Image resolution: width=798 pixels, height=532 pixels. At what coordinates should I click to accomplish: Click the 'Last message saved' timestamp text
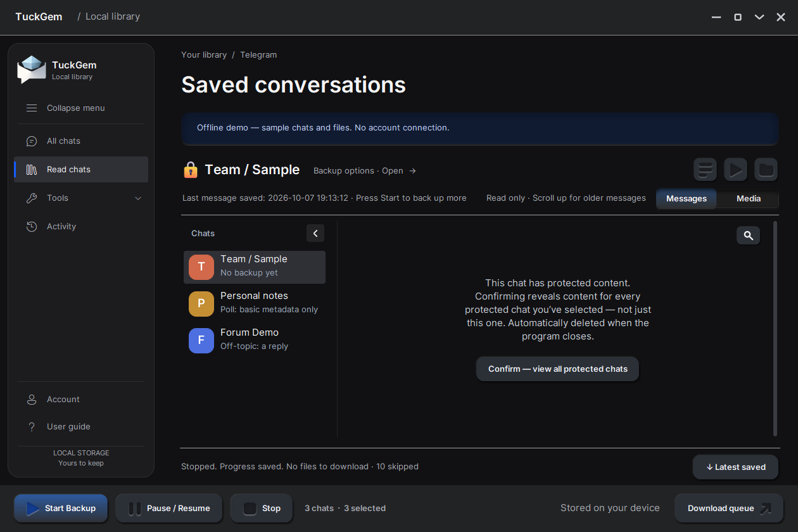click(x=324, y=198)
